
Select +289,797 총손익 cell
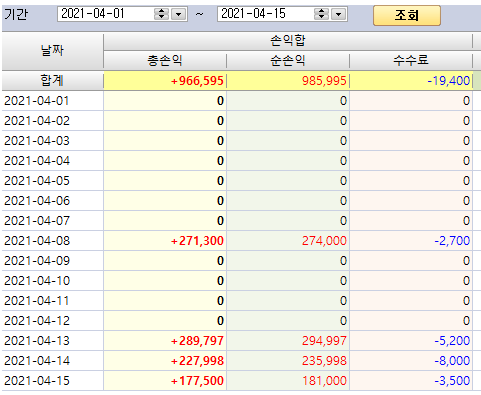(x=165, y=341)
